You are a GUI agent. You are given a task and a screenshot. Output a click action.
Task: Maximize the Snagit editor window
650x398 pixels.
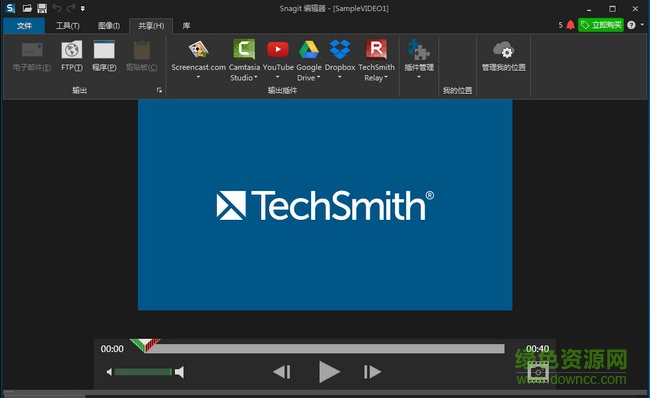pos(612,8)
